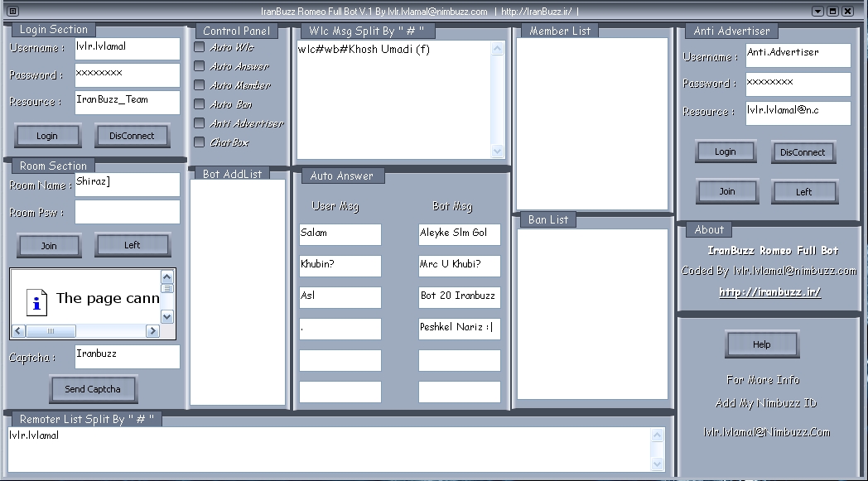Click the Wlc Msg scroll up arrow
The image size is (868, 481).
[x=497, y=49]
